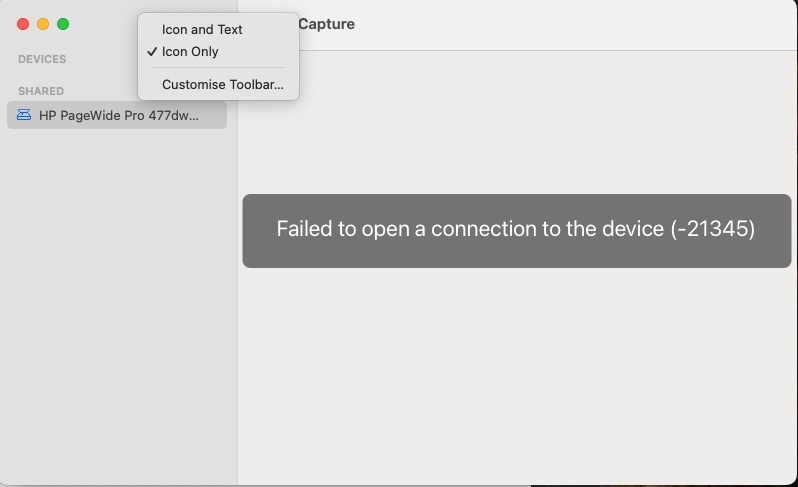Click blank main pane above the error banner
The image size is (798, 487).
click(517, 122)
